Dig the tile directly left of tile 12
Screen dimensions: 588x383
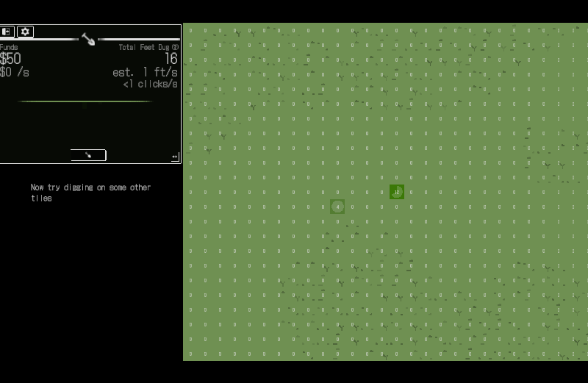tap(382, 192)
